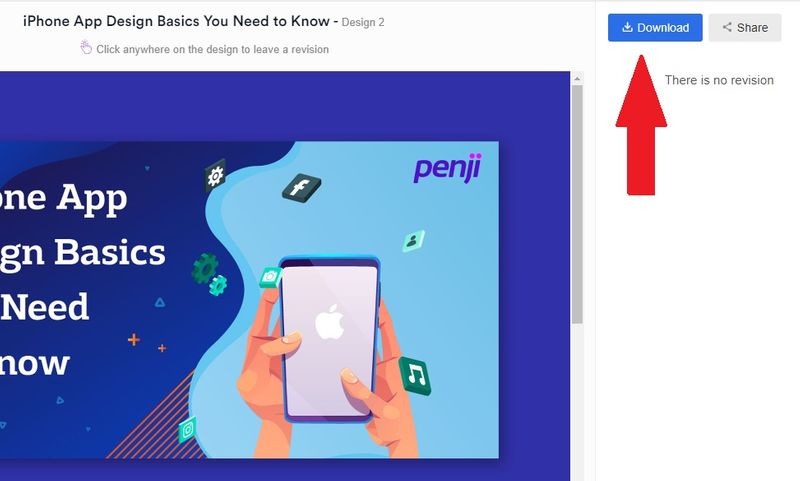Click the vertical scrollbar thumb
Viewport: 800px width, 481px height.
coord(577,204)
